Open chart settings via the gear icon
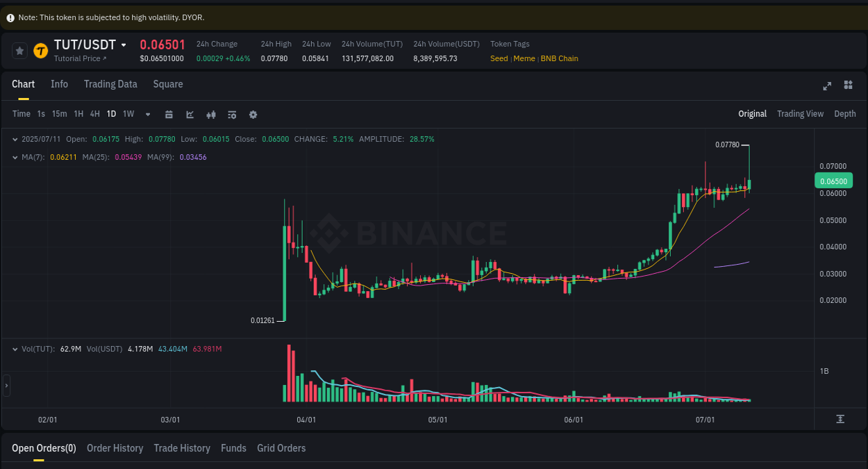This screenshot has width=868, height=469. pyautogui.click(x=253, y=114)
